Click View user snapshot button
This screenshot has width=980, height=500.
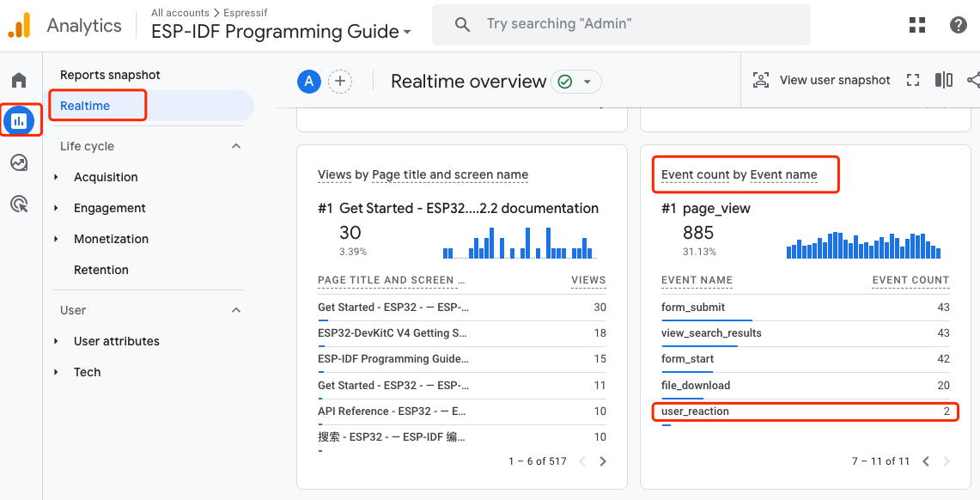(821, 80)
